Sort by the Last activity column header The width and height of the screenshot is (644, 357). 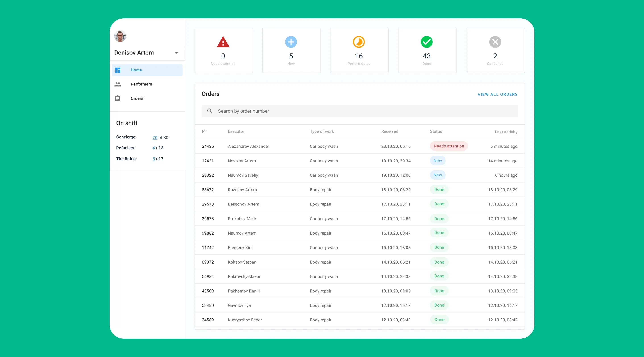[506, 132]
